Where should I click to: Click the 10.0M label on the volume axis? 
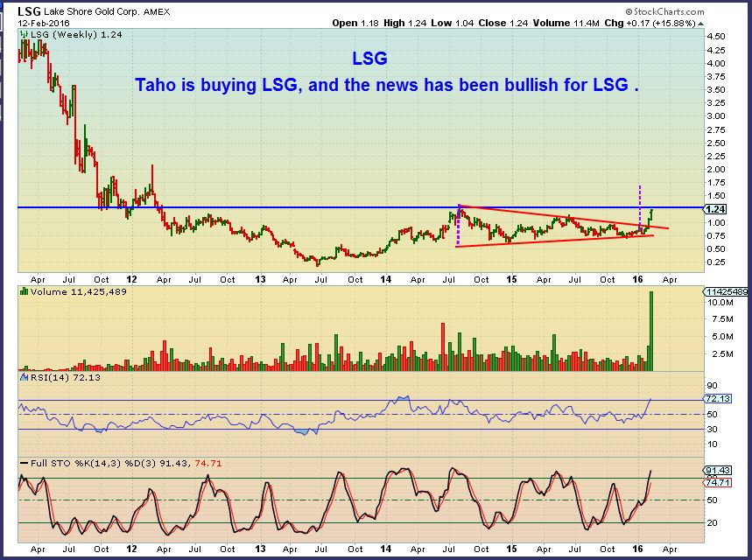(720, 303)
